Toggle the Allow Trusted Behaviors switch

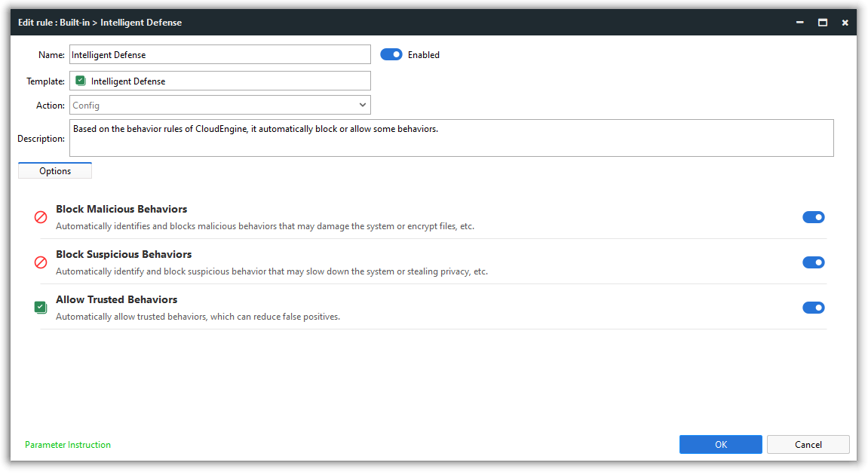813,308
